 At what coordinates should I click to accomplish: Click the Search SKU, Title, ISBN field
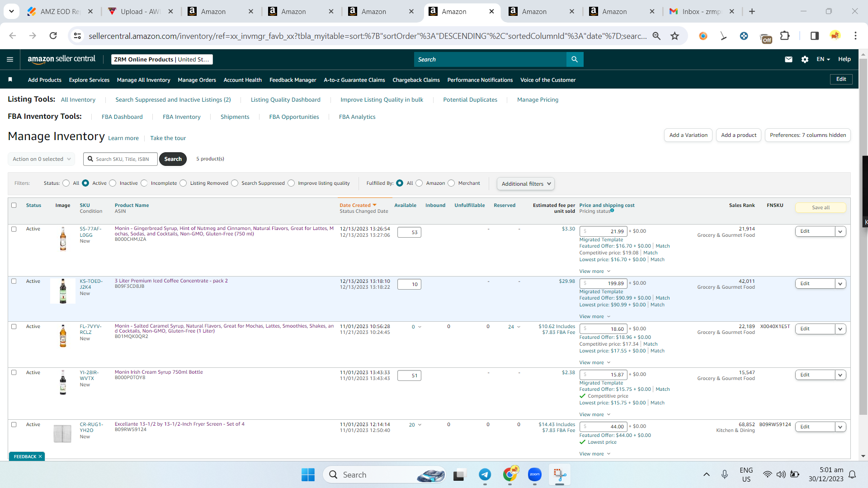(x=120, y=159)
